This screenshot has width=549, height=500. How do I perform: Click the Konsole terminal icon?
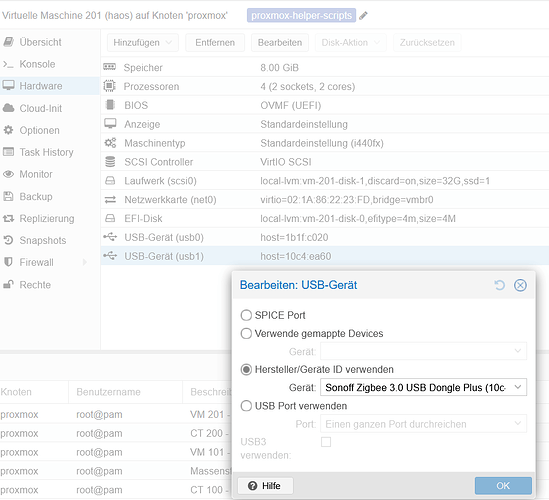(x=8, y=64)
